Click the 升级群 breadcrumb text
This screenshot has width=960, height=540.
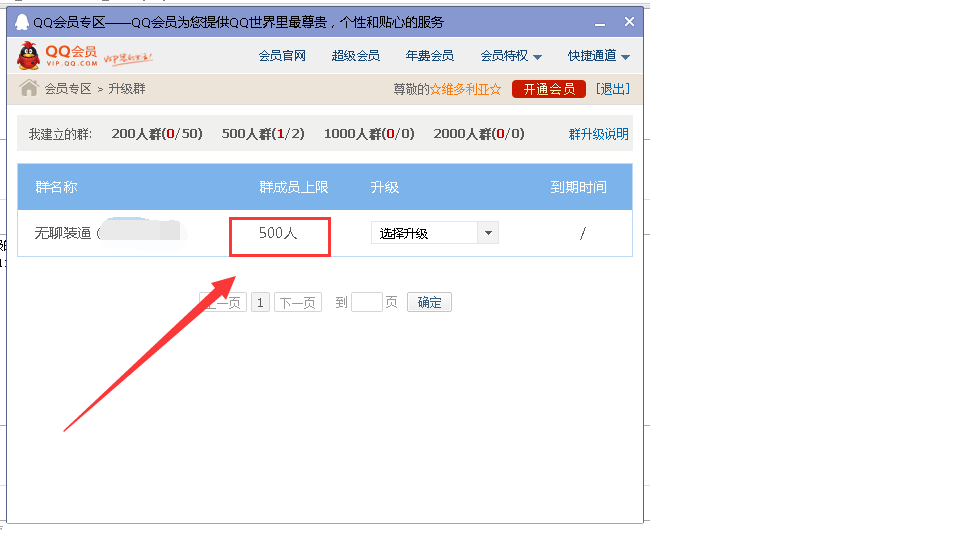pos(127,89)
